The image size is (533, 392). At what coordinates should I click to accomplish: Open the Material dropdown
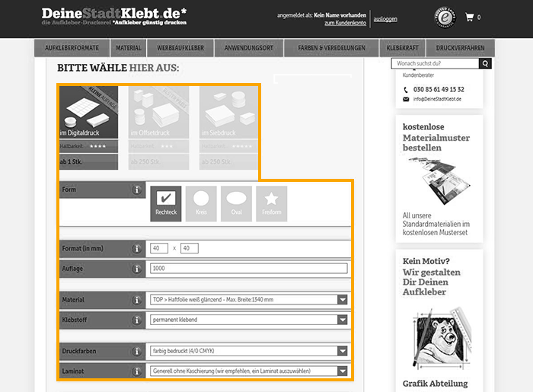coord(248,300)
